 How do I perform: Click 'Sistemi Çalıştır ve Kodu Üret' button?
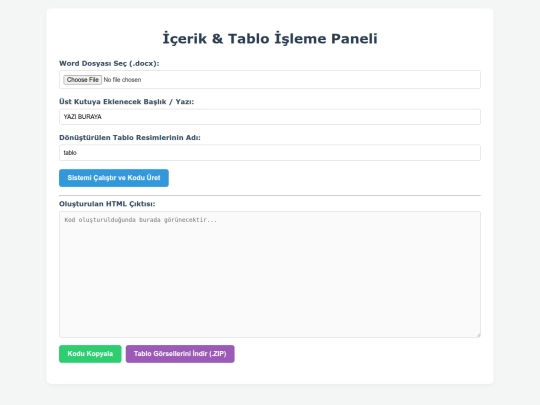114,178
